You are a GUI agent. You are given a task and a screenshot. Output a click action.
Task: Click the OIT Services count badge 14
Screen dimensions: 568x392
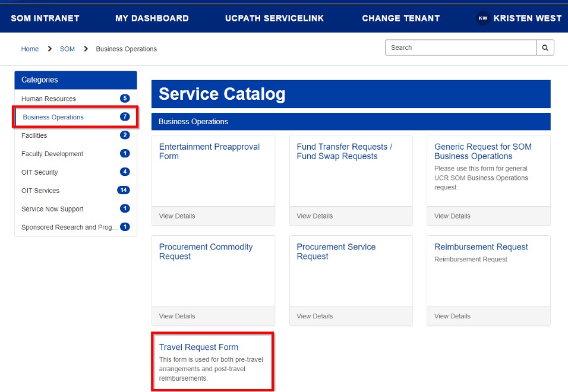coord(124,191)
